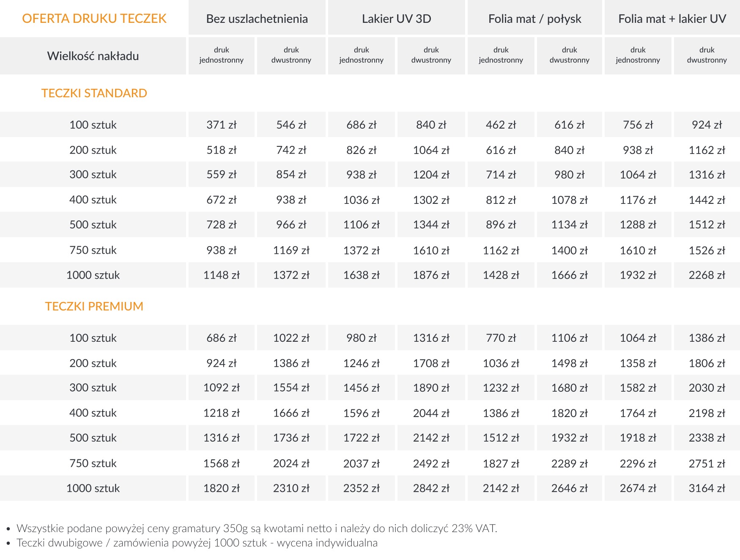The height and width of the screenshot is (560, 740).
Task: Click the wycena indywidualna footnote line
Action: point(197,543)
